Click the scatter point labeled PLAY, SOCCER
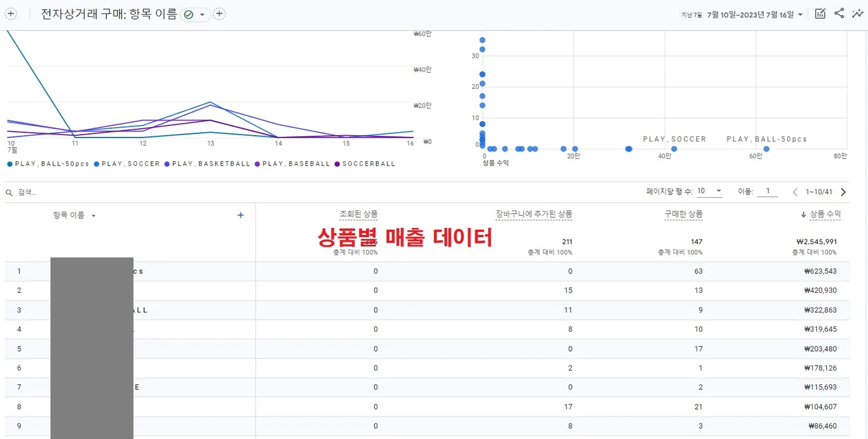The width and height of the screenshot is (868, 439). click(674, 149)
